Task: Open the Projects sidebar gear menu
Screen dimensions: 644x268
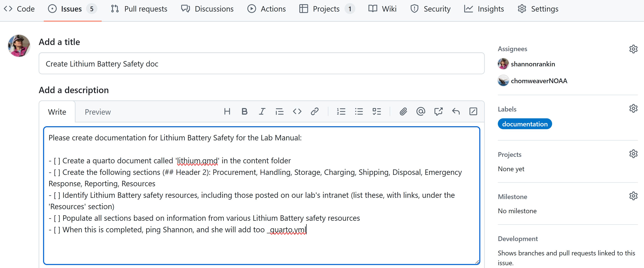Action: (633, 154)
